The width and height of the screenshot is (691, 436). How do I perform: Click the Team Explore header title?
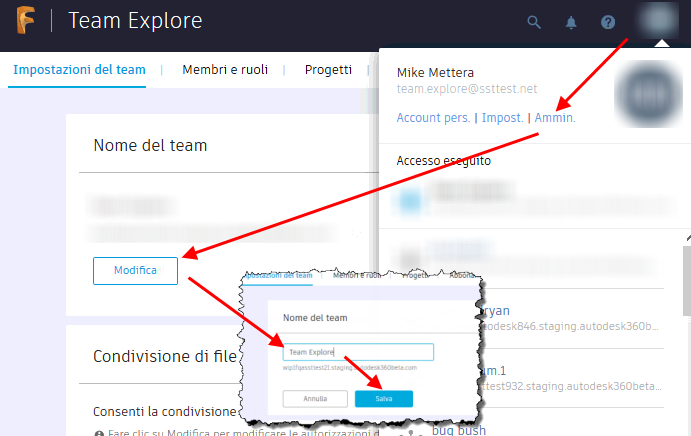click(x=135, y=21)
